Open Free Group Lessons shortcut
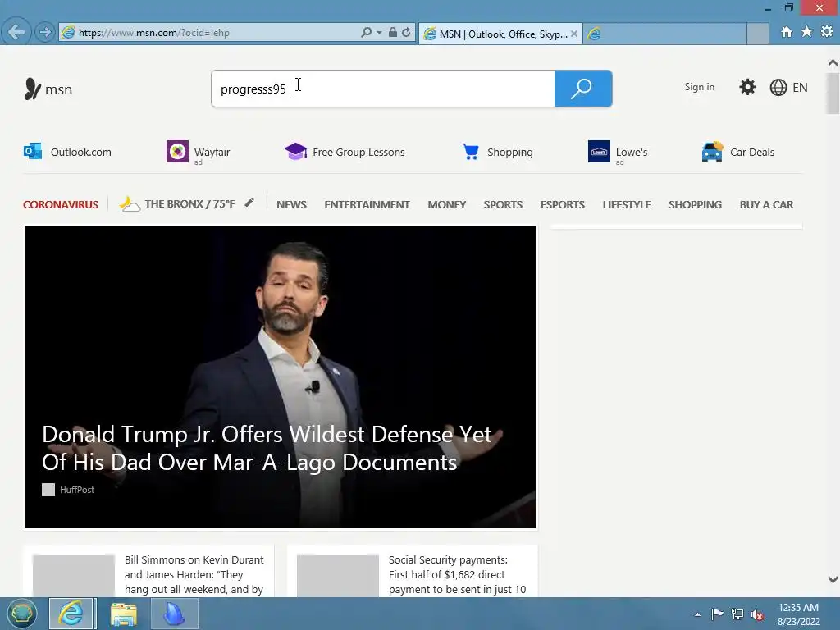Screen dimensions: 840x630 [x=345, y=152]
